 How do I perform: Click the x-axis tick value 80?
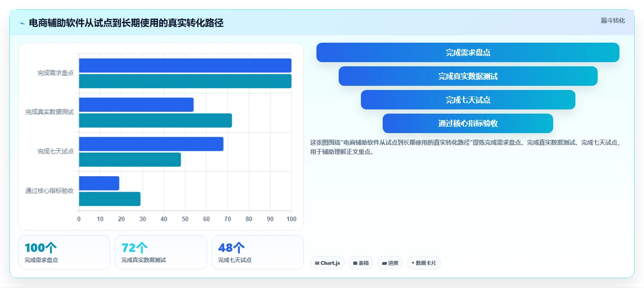coord(249,219)
